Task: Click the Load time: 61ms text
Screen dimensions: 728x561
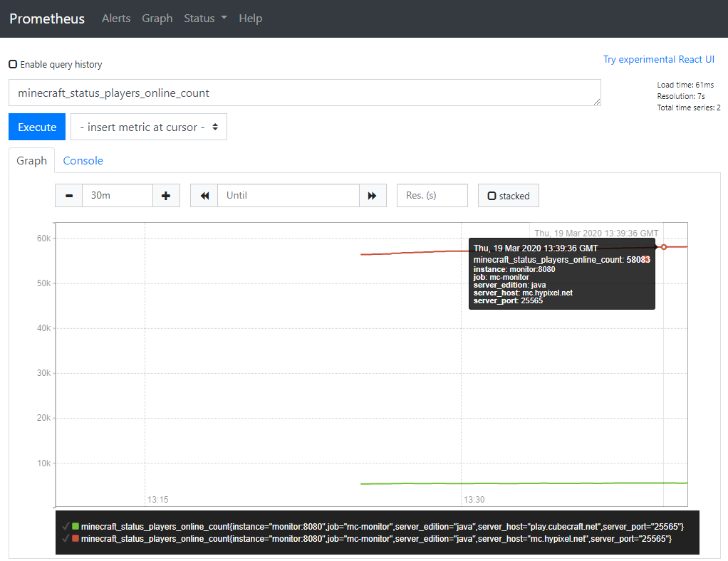Action: click(x=685, y=85)
